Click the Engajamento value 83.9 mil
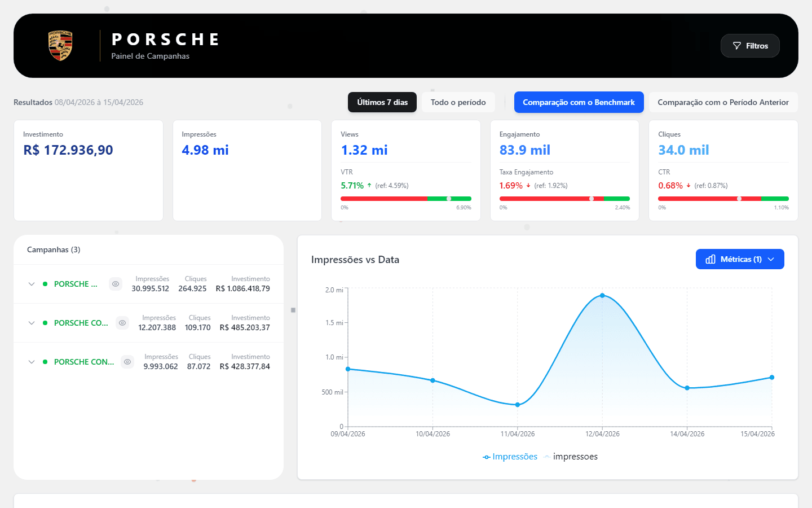Image resolution: width=812 pixels, height=508 pixels. pos(525,150)
